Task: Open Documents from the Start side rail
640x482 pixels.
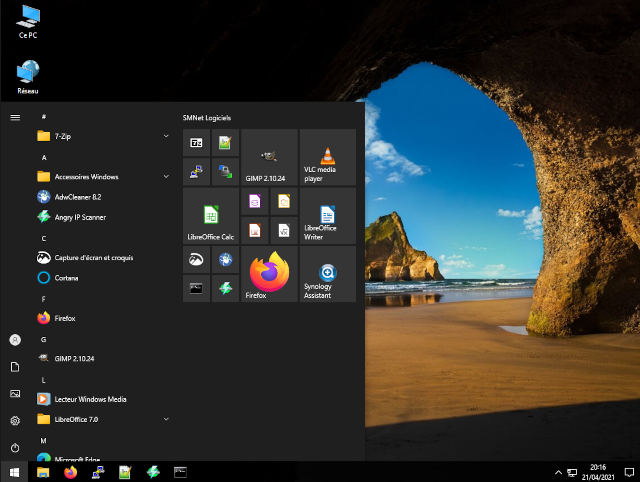Action: [x=15, y=367]
